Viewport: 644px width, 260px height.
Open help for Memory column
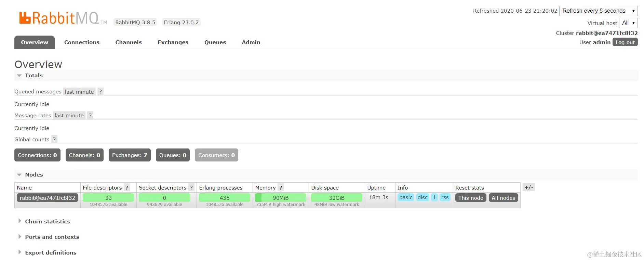tap(281, 187)
